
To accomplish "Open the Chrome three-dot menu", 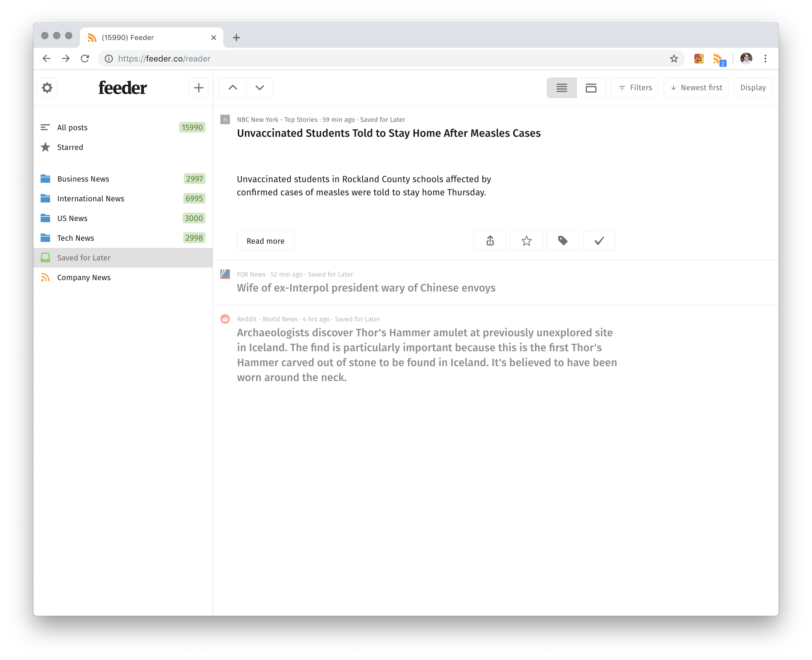I will click(765, 59).
